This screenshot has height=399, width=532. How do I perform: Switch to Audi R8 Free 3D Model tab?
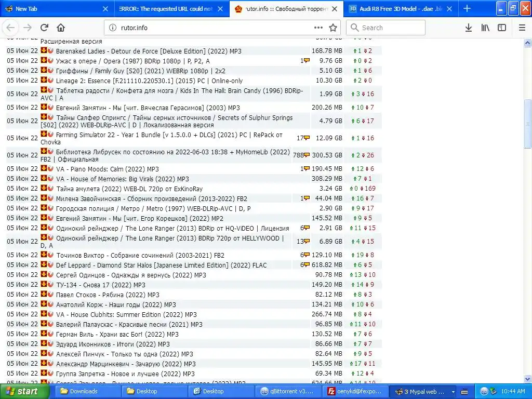[x=401, y=8]
